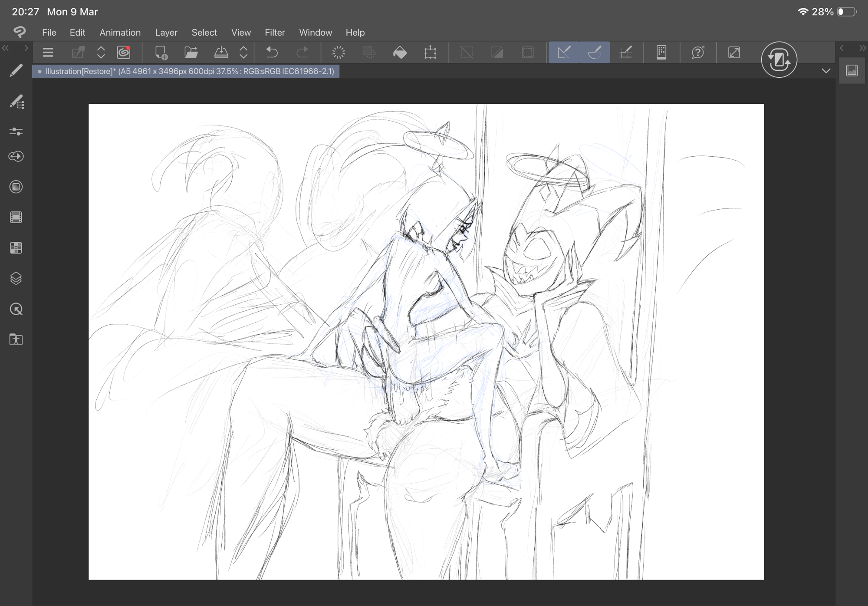Enable Snap to Grid in the command bar
Screen dimensions: 868x606
pyautogui.click(x=625, y=53)
